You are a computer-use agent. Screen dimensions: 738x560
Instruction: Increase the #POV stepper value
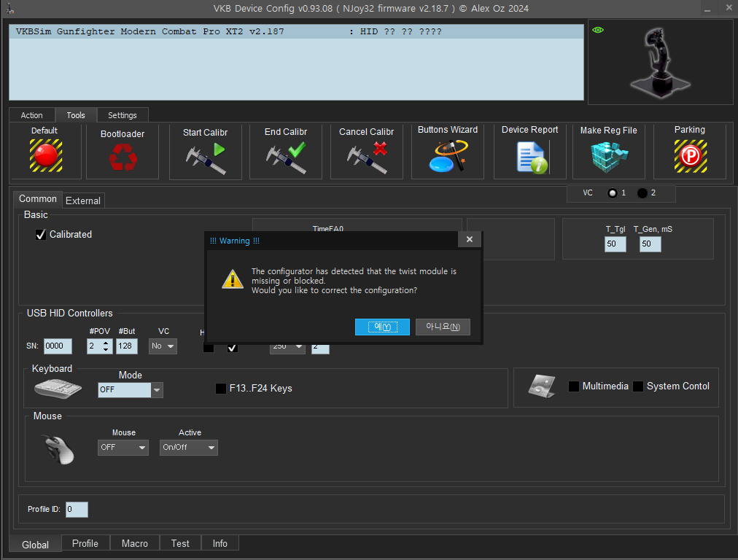click(x=106, y=343)
